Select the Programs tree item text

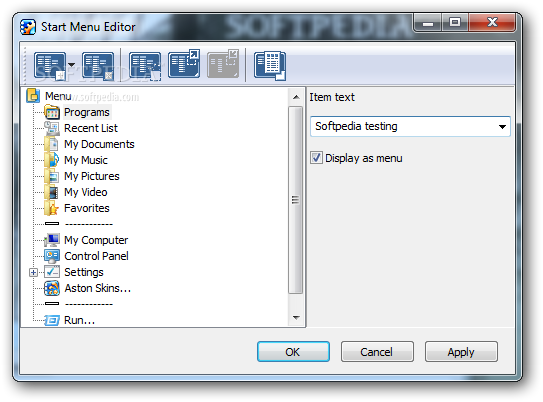point(87,112)
